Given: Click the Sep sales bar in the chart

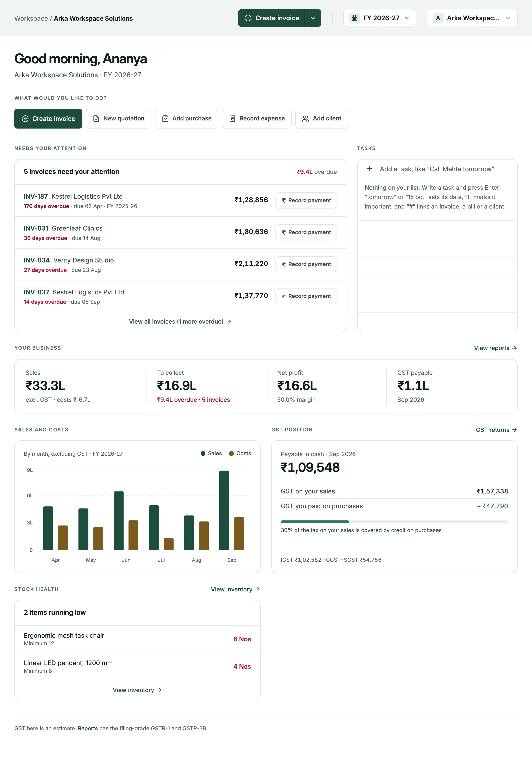Looking at the screenshot, I should point(224,510).
